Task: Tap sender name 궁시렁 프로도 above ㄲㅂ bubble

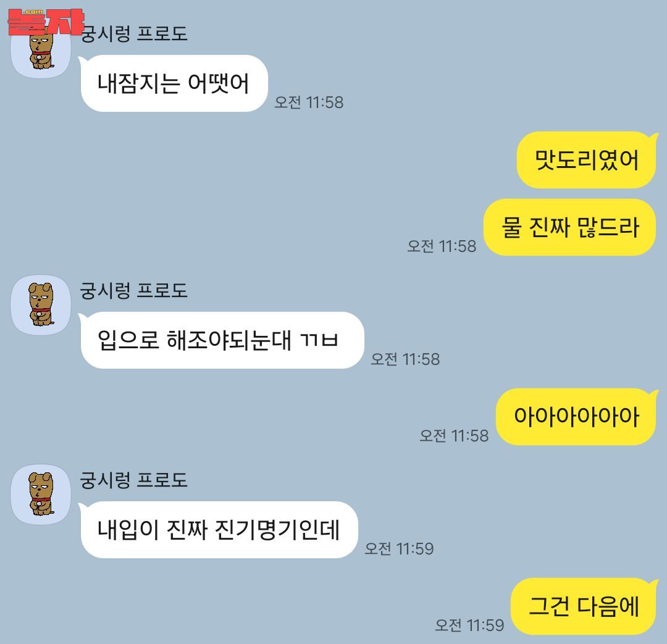Action: point(134,291)
